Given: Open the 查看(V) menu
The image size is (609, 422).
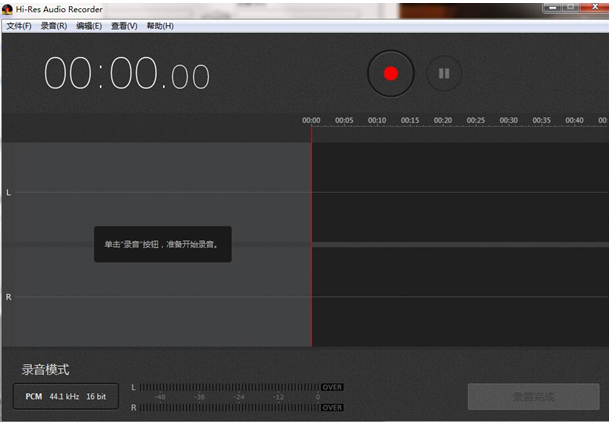Looking at the screenshot, I should (124, 26).
